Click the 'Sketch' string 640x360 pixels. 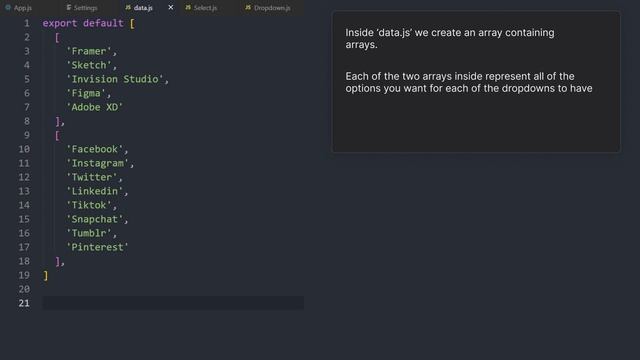pos(89,65)
